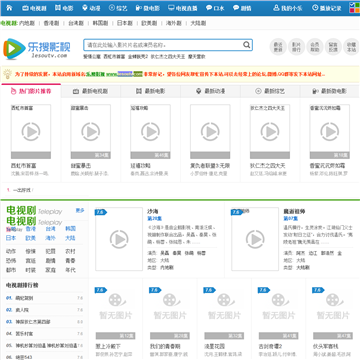Viewport: 360px width, 360px height.
Task: Select 动作 genre in sidebar
Action: pos(11,251)
